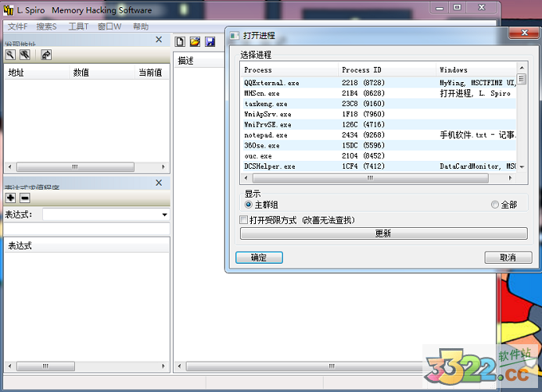Click the plus icon to add expression
542x392 pixels.
11,198
